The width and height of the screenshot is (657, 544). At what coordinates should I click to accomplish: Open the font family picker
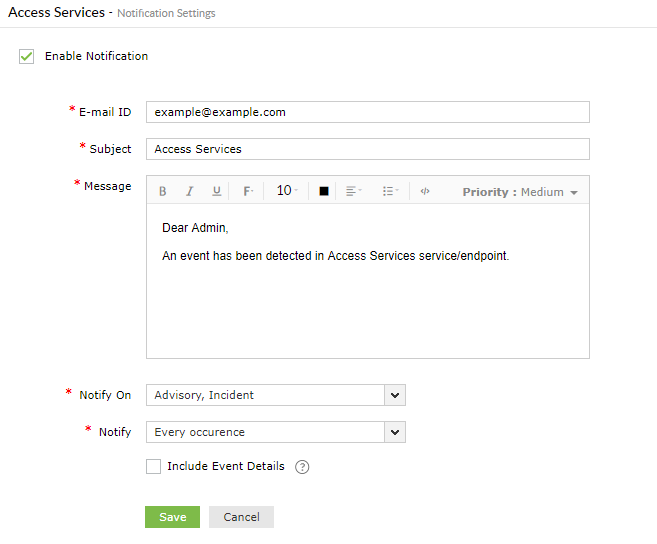[x=248, y=191]
